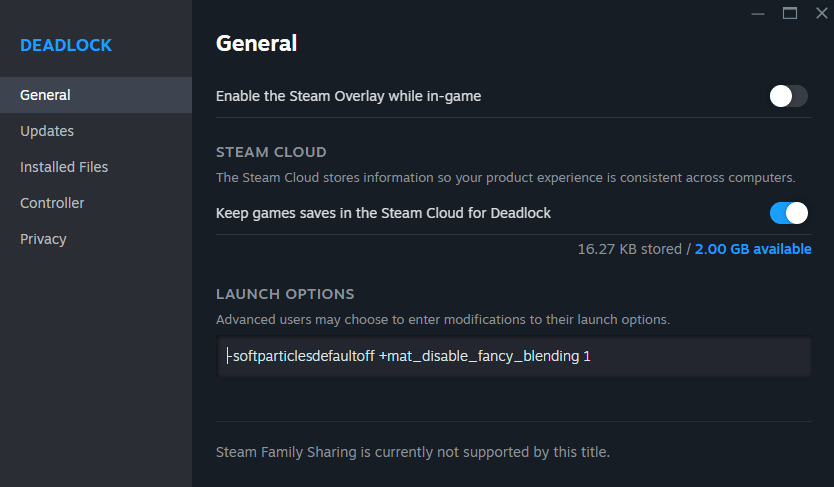Viewport: 834px width, 487px height.
Task: Go to Controller settings
Action: pos(52,203)
